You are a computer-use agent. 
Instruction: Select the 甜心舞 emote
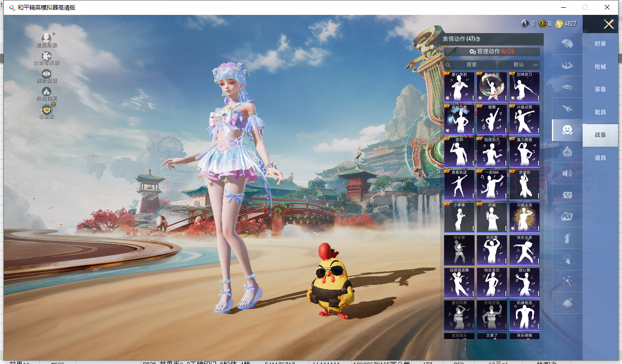coord(525,282)
